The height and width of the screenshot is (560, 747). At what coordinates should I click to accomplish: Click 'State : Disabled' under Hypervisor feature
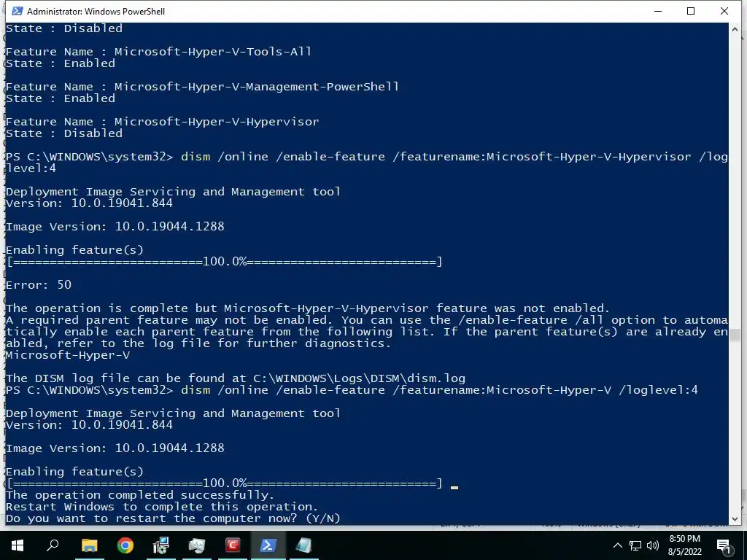[64, 133]
